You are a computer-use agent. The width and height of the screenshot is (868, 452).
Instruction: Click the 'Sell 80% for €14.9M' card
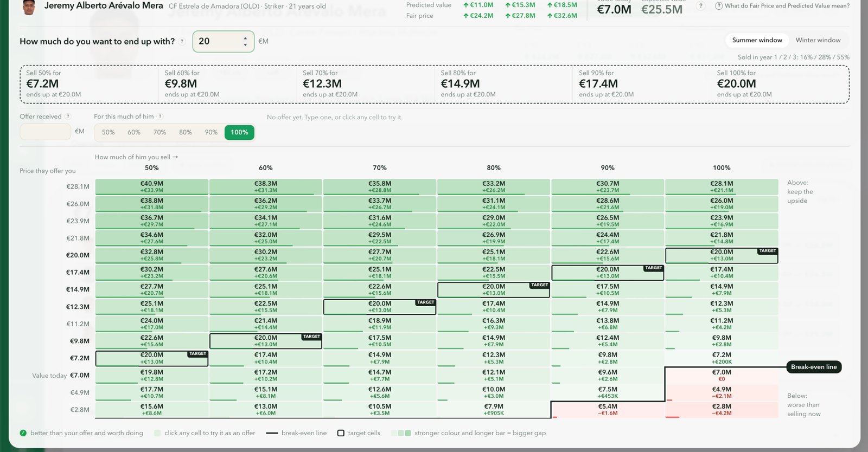pos(505,84)
